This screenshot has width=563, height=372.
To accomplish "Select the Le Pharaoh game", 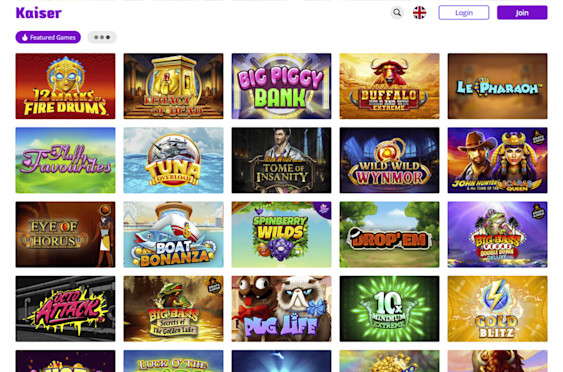I will tap(498, 86).
